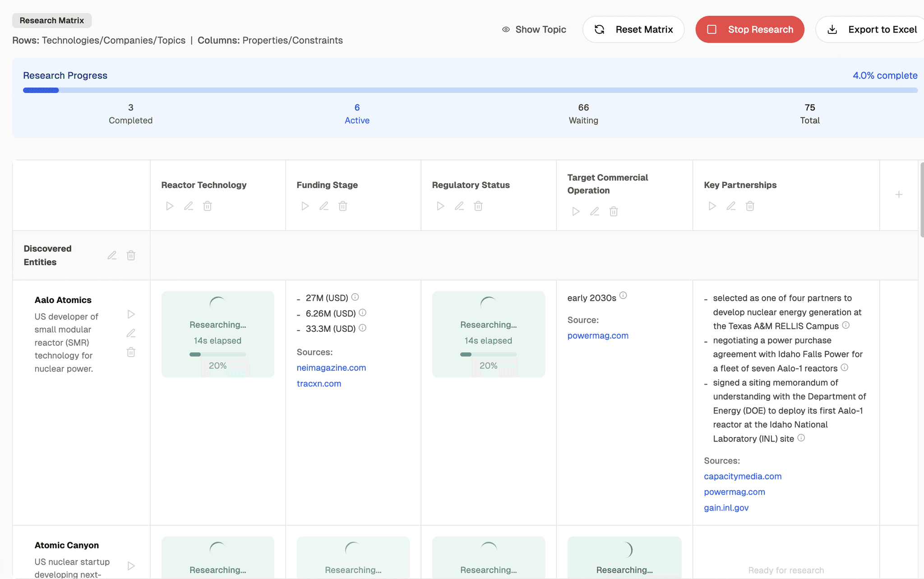Add a new column with plus icon
The height and width of the screenshot is (579, 924).
899,195
